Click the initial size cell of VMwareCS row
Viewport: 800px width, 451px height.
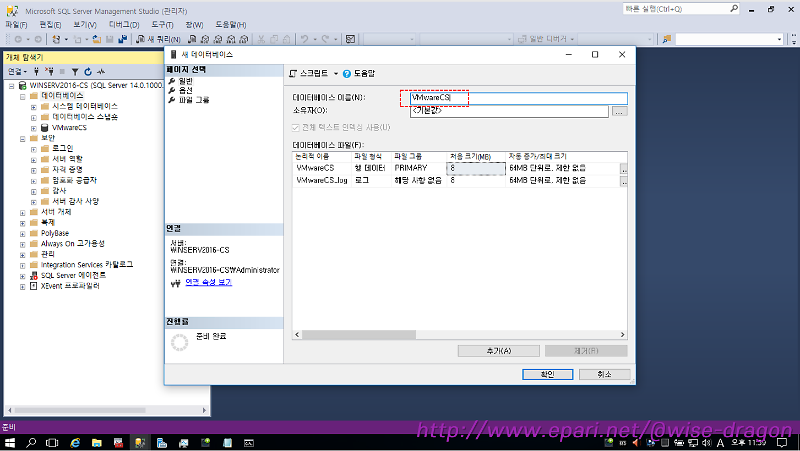point(476,168)
